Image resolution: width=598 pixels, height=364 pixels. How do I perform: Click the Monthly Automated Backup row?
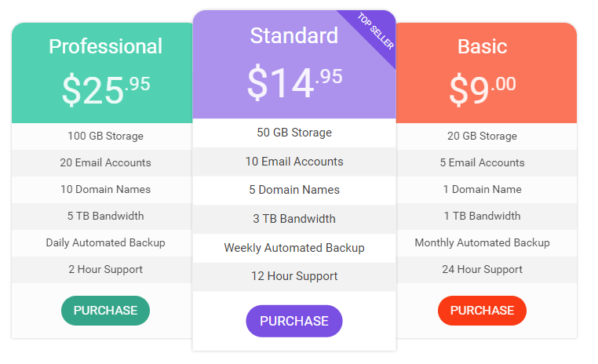click(487, 242)
